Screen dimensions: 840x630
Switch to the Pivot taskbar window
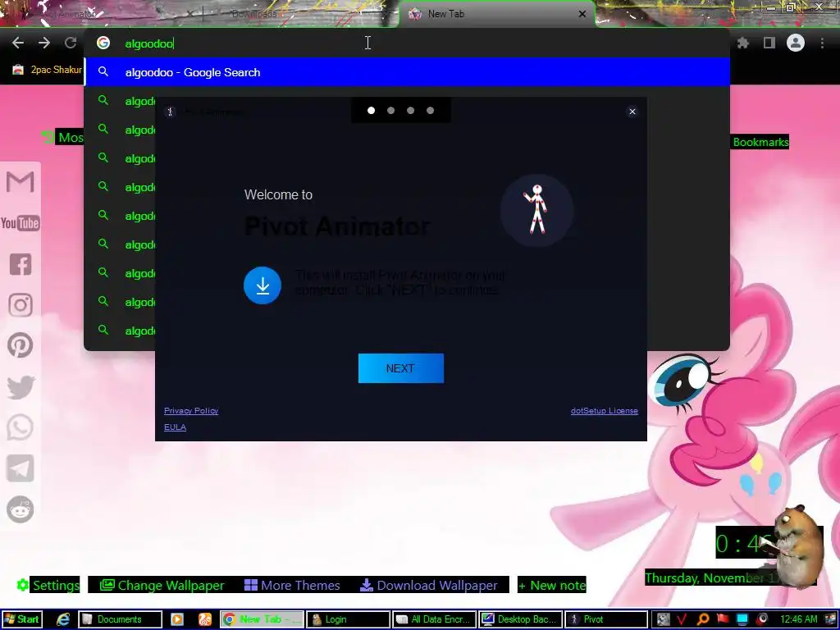click(x=606, y=619)
